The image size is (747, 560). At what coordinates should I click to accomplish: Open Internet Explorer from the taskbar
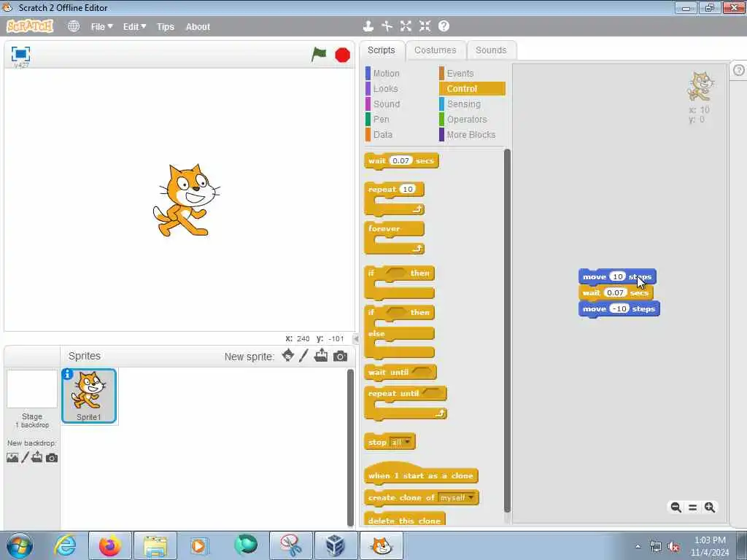[x=65, y=545]
